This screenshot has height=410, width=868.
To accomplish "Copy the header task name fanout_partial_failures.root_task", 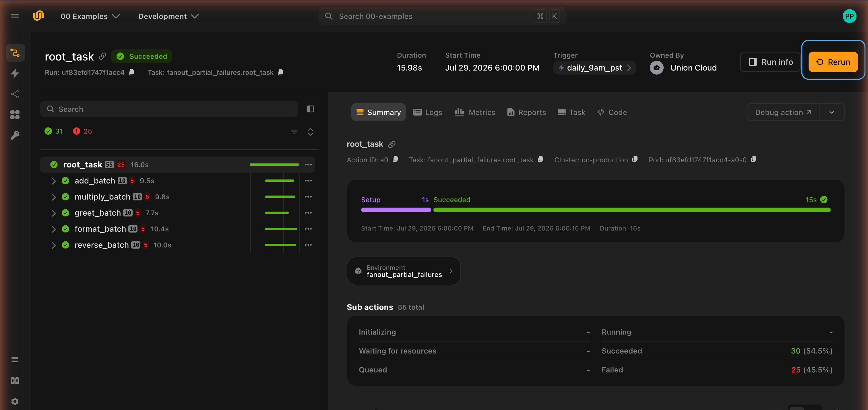I will [x=280, y=72].
